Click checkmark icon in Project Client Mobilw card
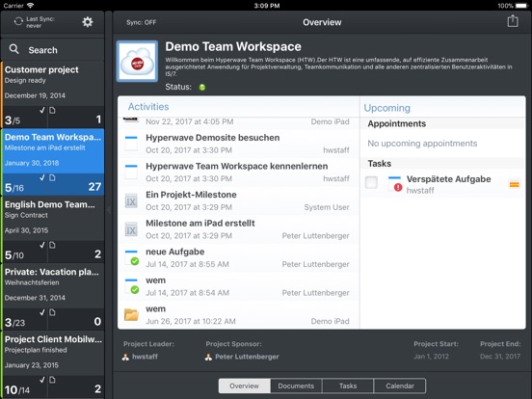Viewport: 532px width, 399px height. (42, 380)
